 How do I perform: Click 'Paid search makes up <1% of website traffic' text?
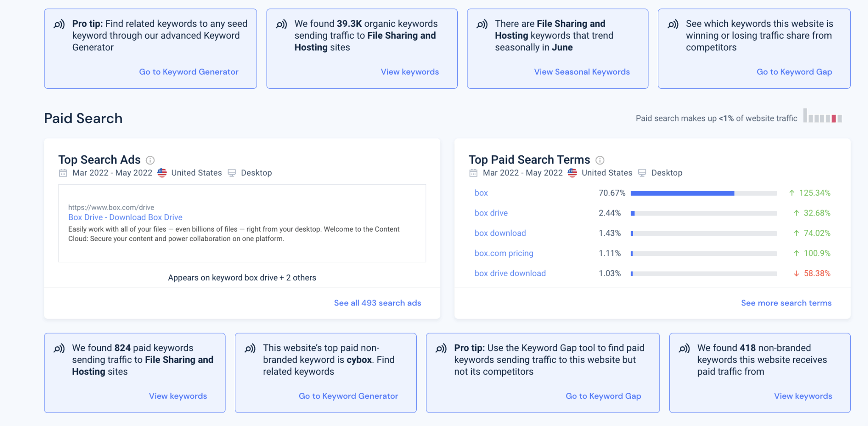(x=716, y=118)
